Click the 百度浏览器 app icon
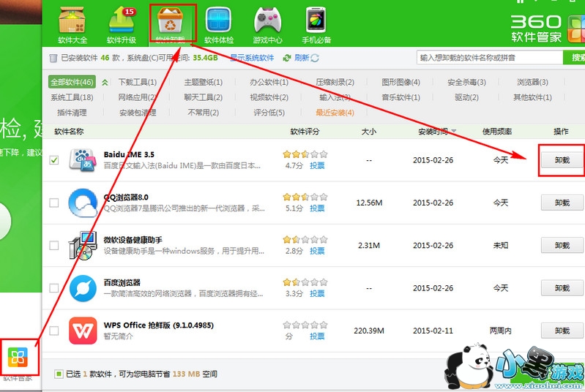Image resolution: width=585 pixels, height=392 pixels. point(83,288)
